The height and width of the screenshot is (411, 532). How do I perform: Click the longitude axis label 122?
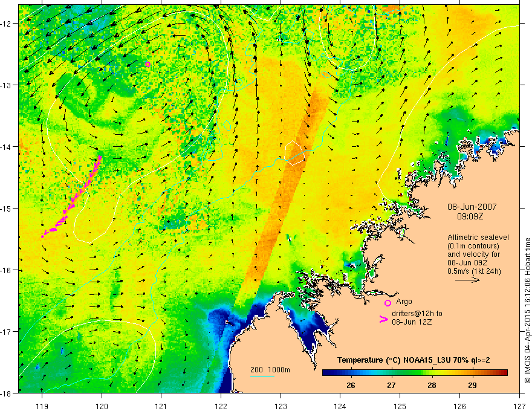[x=221, y=406]
